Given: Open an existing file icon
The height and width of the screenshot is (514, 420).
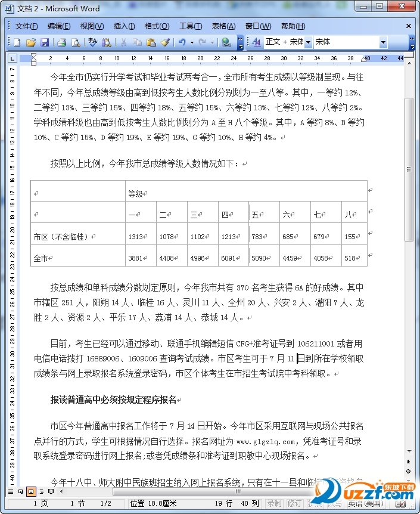Looking at the screenshot, I should point(31,42).
